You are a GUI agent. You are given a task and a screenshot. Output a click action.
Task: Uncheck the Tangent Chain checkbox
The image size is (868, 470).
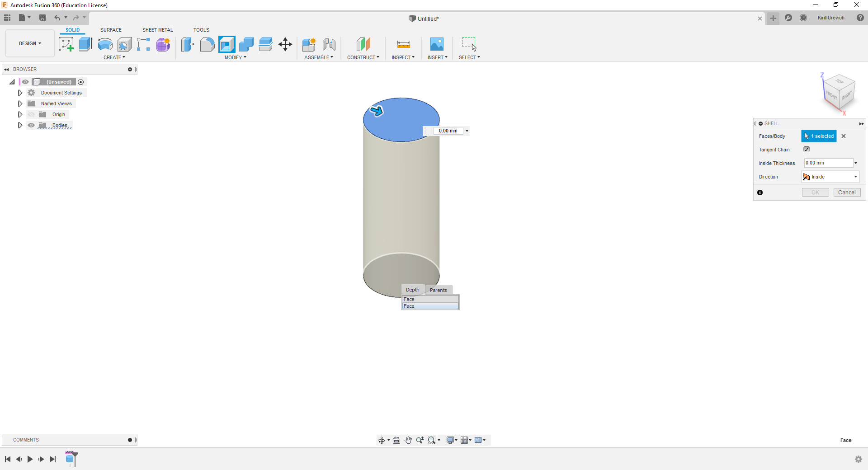pos(807,150)
